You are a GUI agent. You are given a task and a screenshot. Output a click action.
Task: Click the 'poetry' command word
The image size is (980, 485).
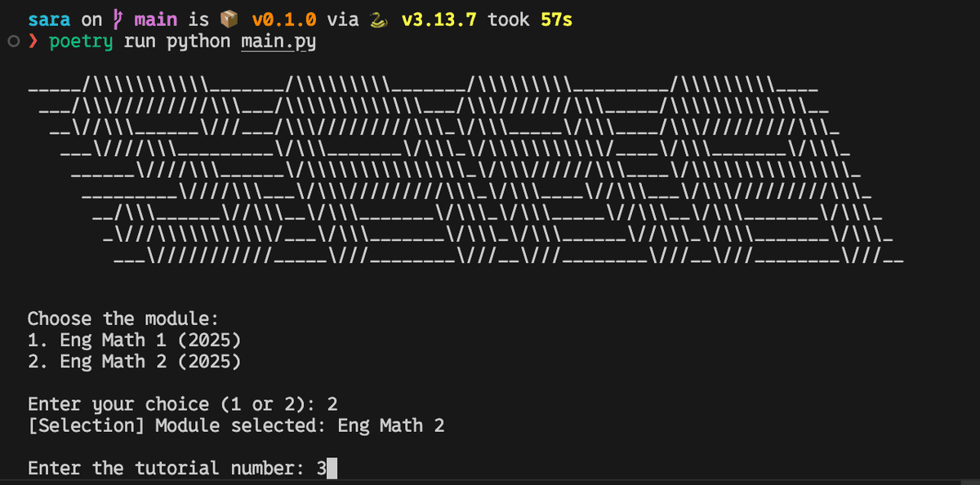82,41
